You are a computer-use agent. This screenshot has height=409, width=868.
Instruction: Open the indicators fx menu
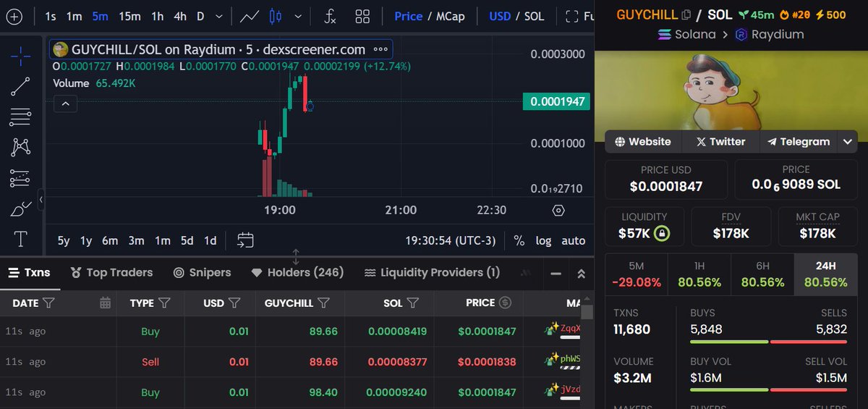point(330,16)
